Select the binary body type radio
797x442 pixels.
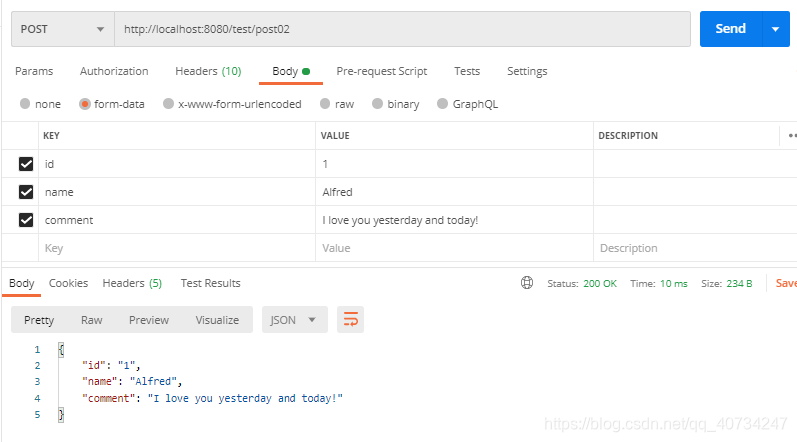(x=377, y=104)
